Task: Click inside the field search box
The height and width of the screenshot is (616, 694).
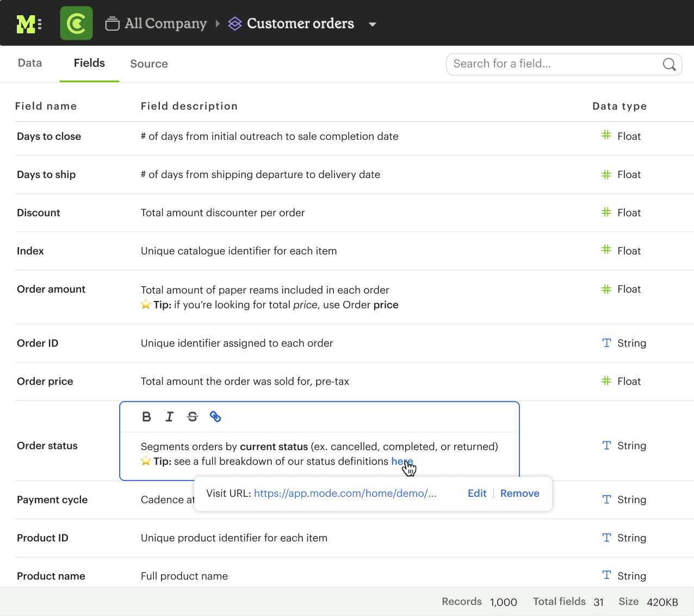Action: [544, 64]
